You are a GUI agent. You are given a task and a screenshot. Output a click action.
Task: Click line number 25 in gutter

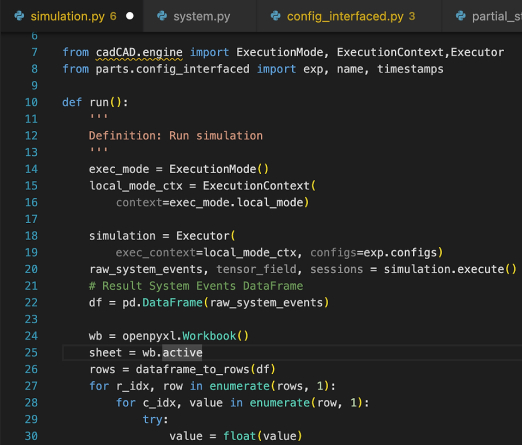point(31,353)
